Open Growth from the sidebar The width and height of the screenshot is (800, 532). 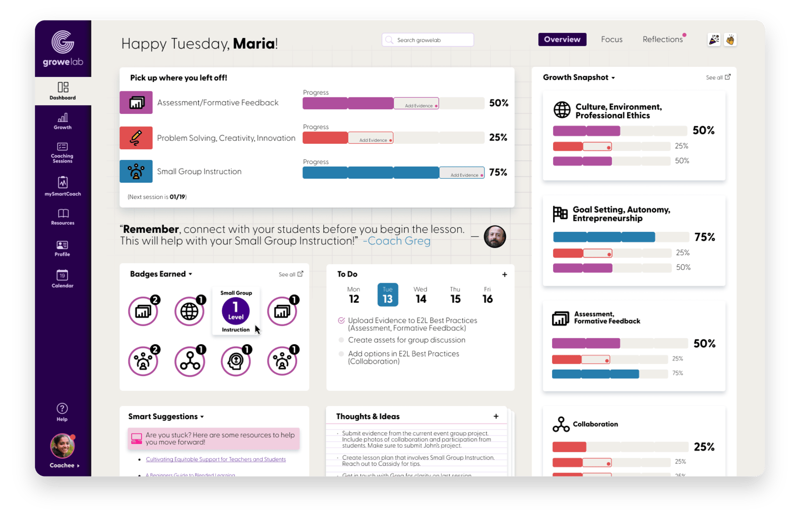pos(62,121)
